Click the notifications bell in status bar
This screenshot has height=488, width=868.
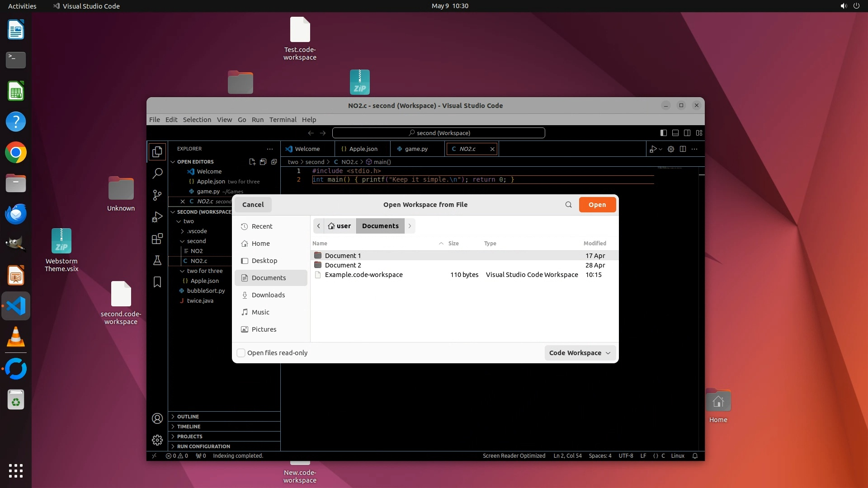(x=695, y=456)
